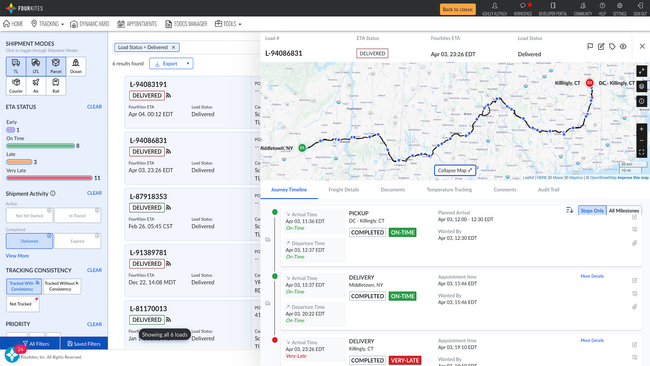Open All Filters
This screenshot has width=650, height=366.
tap(36, 344)
